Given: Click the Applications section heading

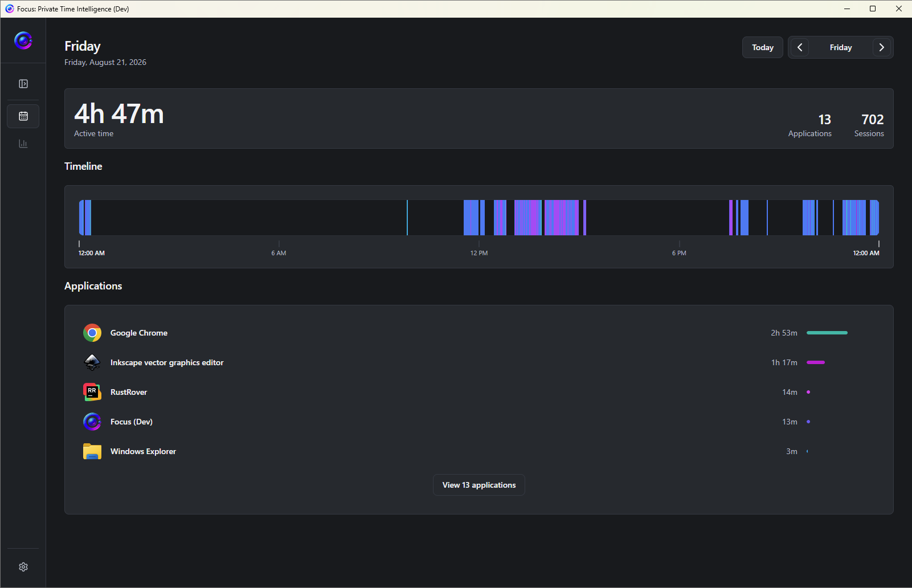Looking at the screenshot, I should tap(93, 286).
